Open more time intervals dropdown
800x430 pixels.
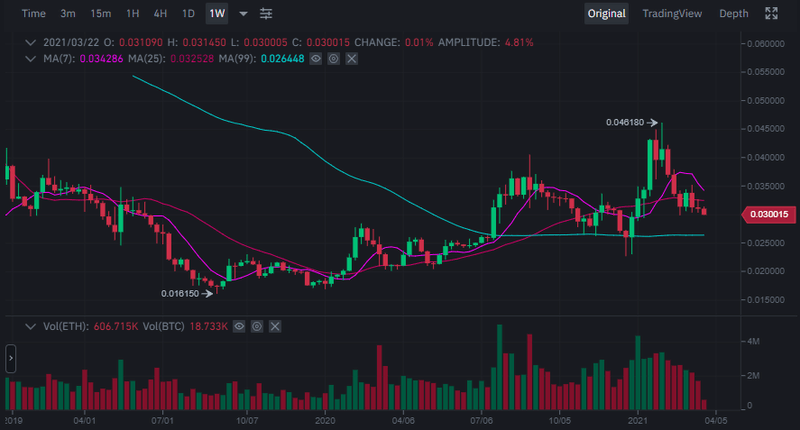tap(243, 14)
